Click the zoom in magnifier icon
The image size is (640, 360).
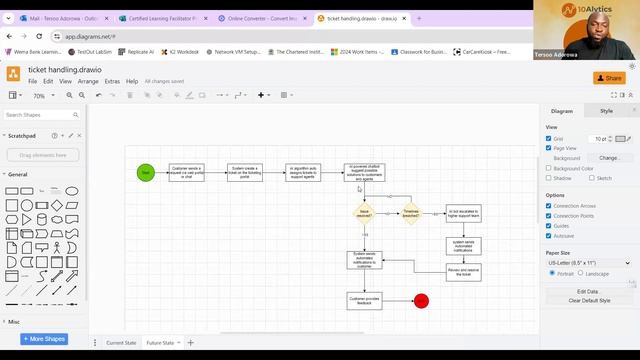click(x=69, y=95)
